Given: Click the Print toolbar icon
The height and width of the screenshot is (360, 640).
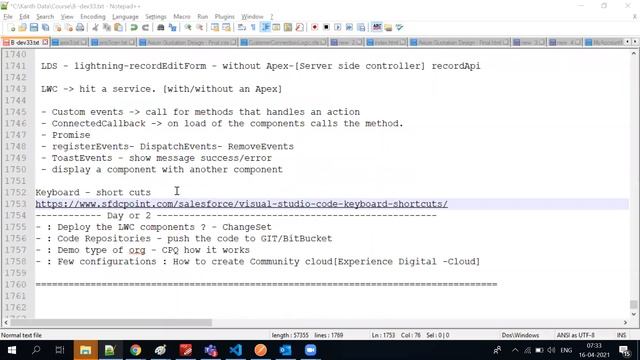Looking at the screenshot, I should pyautogui.click(x=80, y=27).
